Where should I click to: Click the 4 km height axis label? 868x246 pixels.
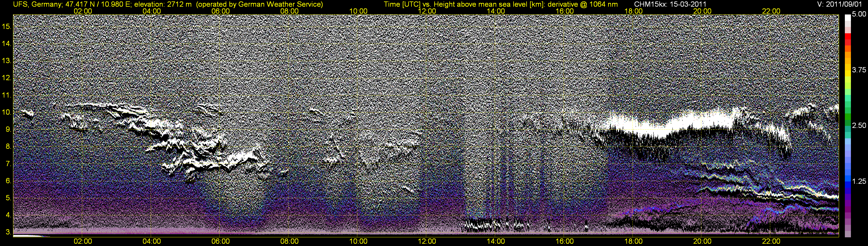click(x=8, y=215)
